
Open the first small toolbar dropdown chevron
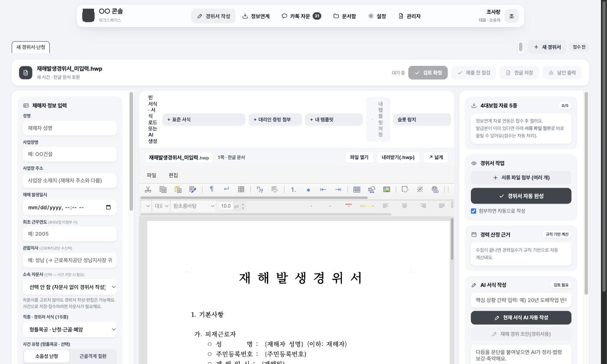[147, 206]
